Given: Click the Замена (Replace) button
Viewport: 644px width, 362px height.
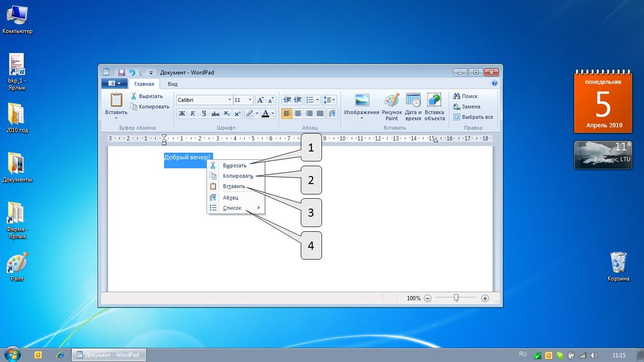Looking at the screenshot, I should [x=467, y=107].
